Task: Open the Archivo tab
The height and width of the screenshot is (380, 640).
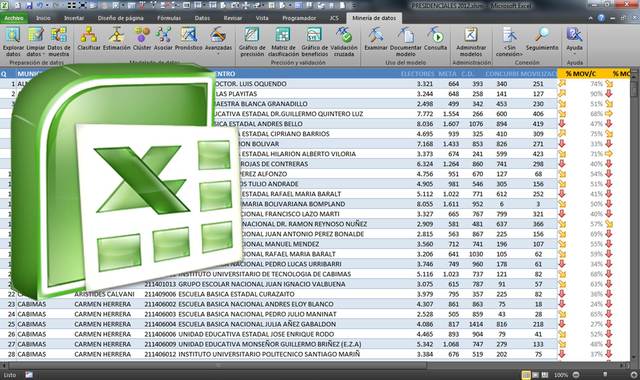Action: tap(14, 18)
